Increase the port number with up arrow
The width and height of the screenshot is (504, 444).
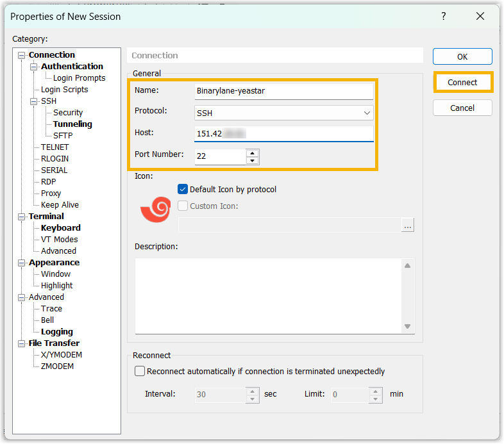click(x=253, y=153)
